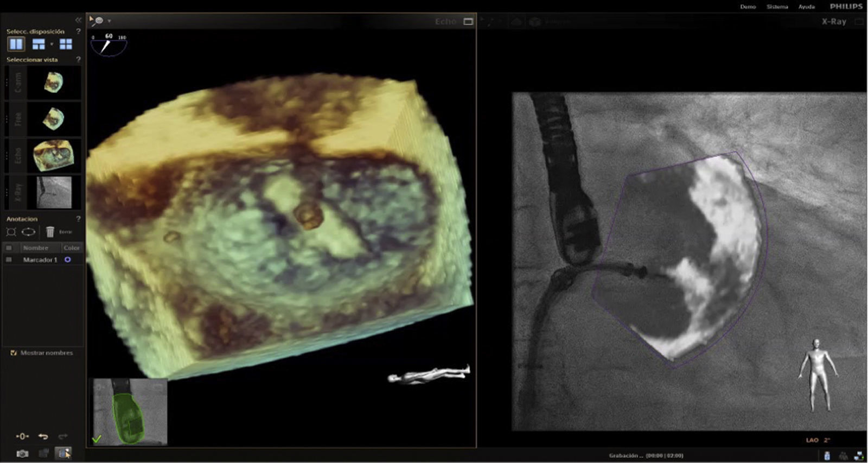Click the Marcador 1 blue color circle
868x463 pixels.
point(68,260)
